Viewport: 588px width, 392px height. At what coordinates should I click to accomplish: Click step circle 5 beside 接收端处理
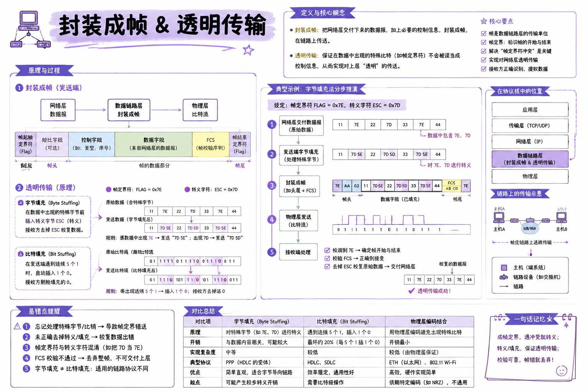[272, 252]
